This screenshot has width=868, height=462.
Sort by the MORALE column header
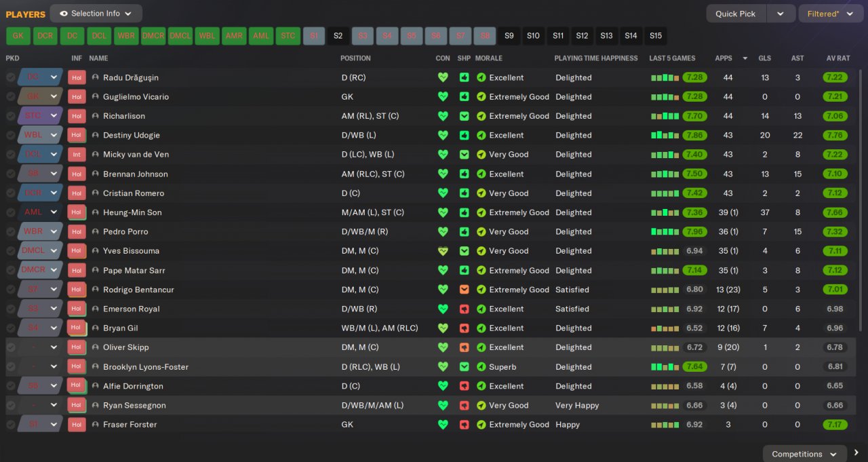point(489,58)
